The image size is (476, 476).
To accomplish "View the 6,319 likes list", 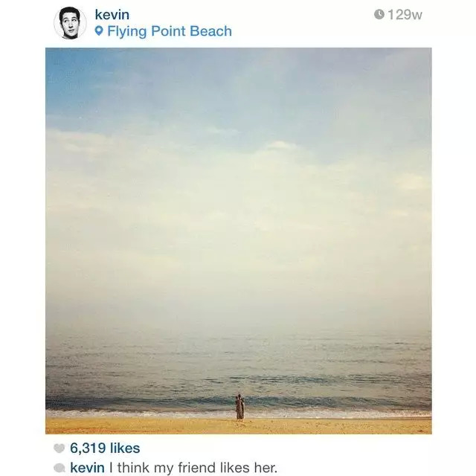I will 105,448.
